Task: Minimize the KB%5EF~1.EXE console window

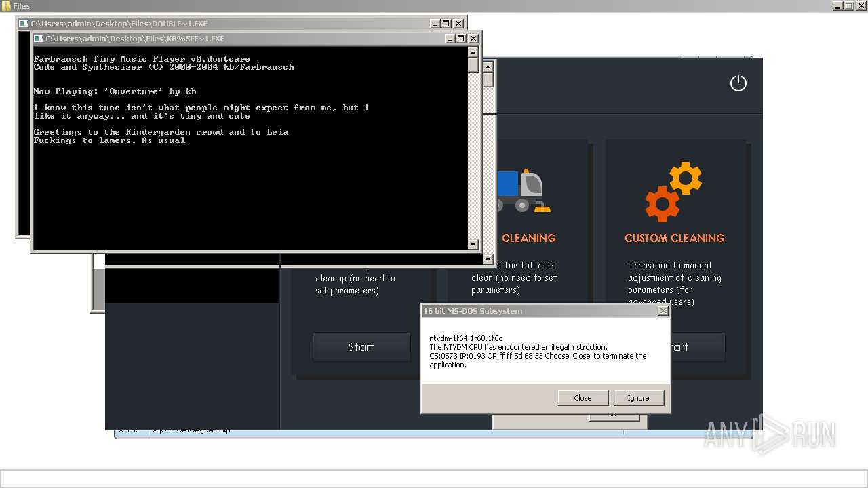Action: (x=449, y=39)
